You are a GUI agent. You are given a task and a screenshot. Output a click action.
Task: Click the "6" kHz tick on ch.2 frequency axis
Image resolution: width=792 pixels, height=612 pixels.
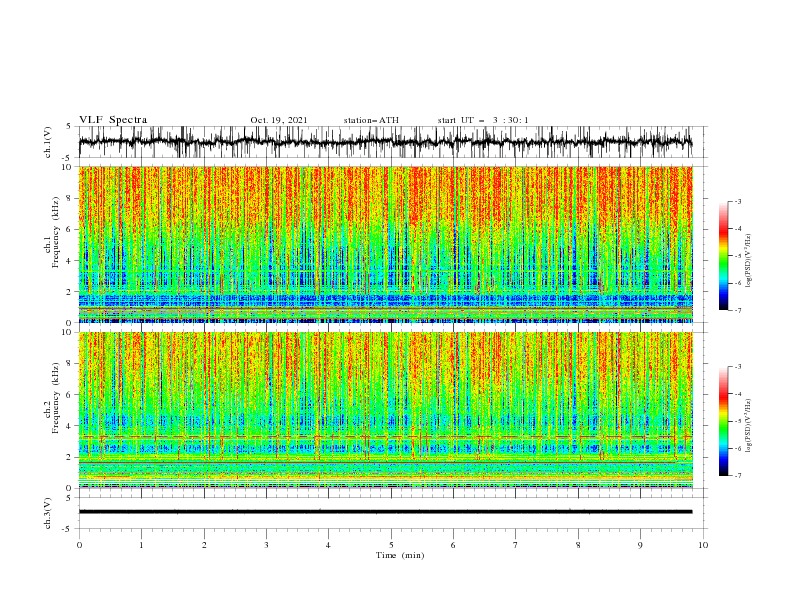[70, 395]
